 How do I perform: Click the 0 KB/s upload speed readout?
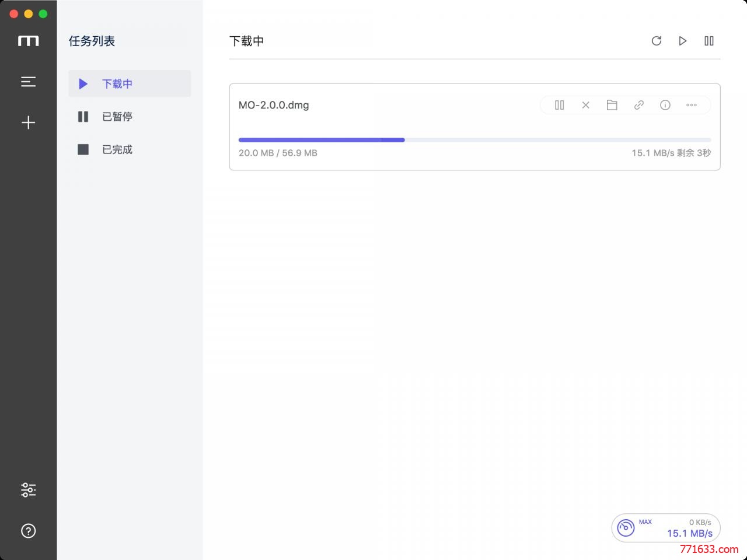[x=700, y=522]
